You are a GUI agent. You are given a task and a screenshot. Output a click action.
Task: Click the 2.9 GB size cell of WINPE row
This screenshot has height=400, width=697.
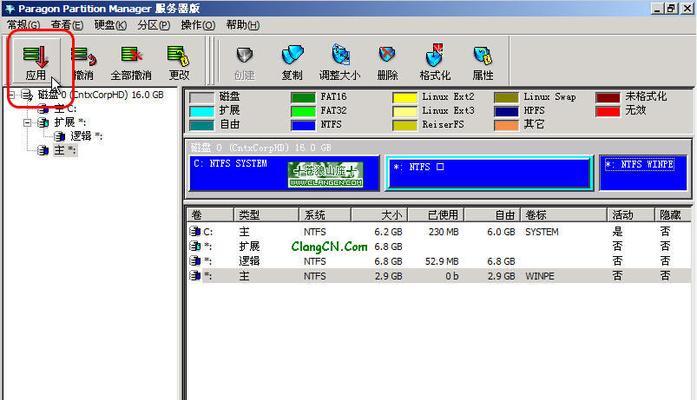click(388, 276)
